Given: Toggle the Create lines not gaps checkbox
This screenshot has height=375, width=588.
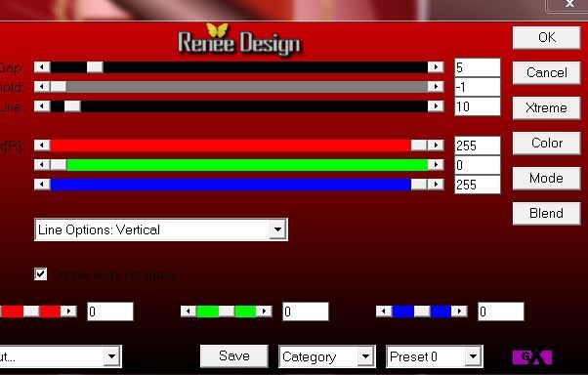Looking at the screenshot, I should (40, 274).
